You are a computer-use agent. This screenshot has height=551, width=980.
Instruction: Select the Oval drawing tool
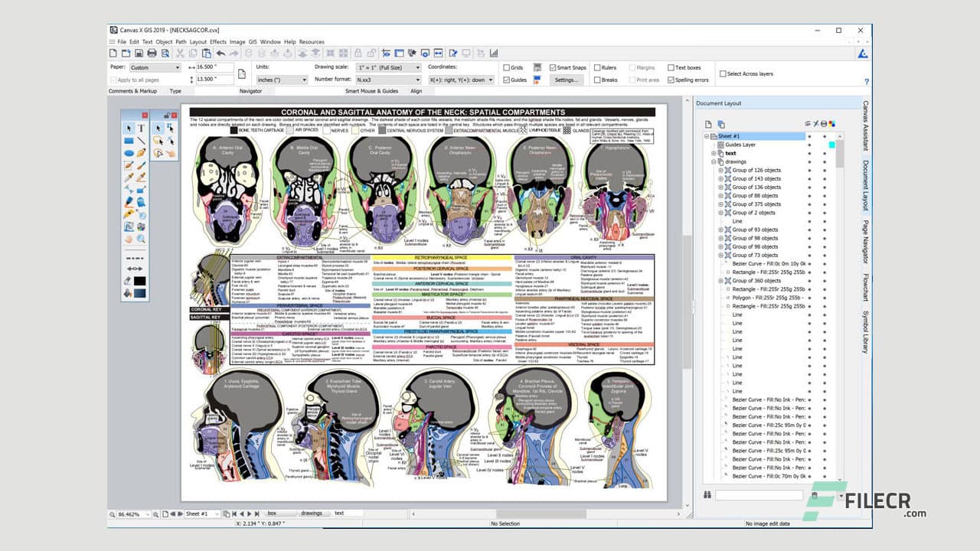click(129, 153)
